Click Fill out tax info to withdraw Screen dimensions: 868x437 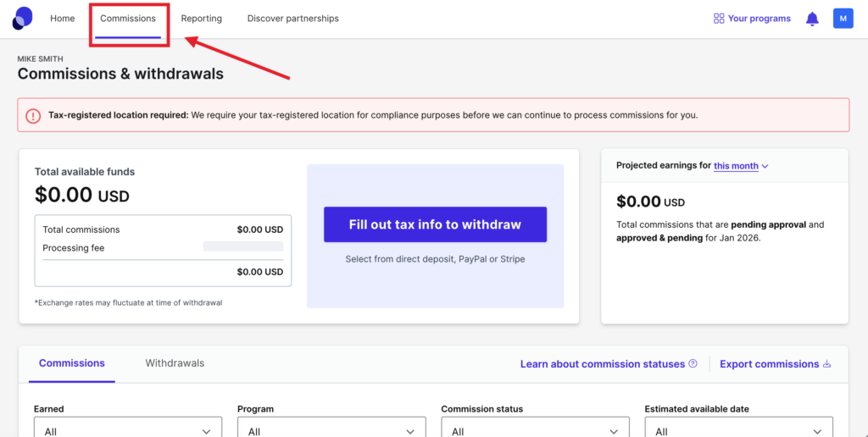pos(435,224)
